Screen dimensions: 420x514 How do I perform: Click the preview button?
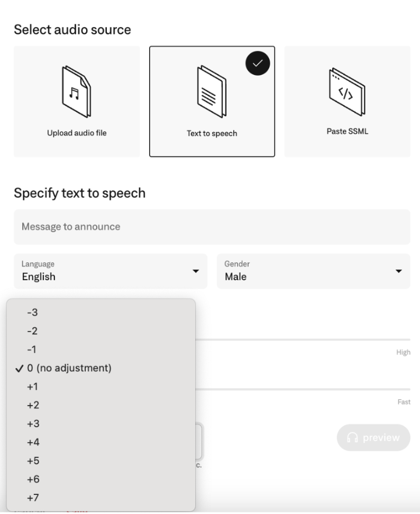[x=373, y=437]
